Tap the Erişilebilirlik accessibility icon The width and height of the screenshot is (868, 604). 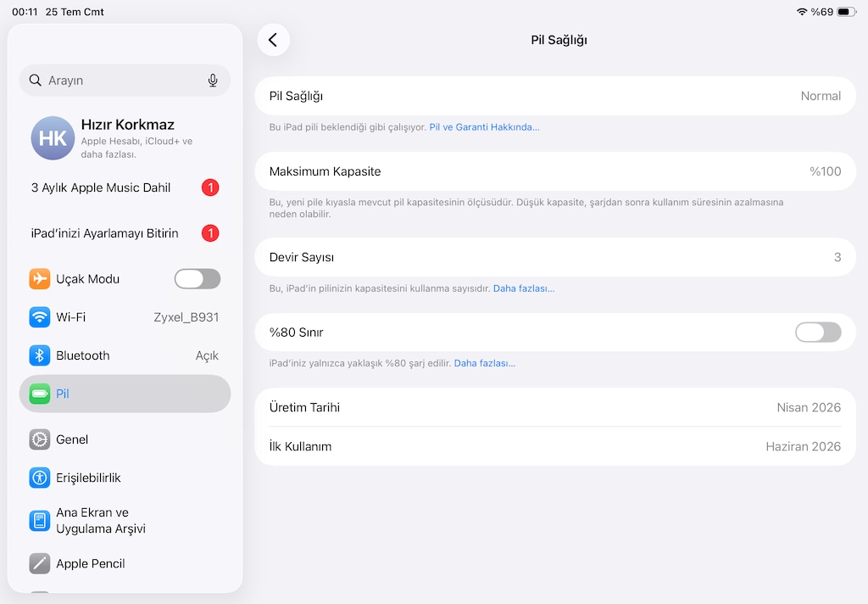click(39, 478)
